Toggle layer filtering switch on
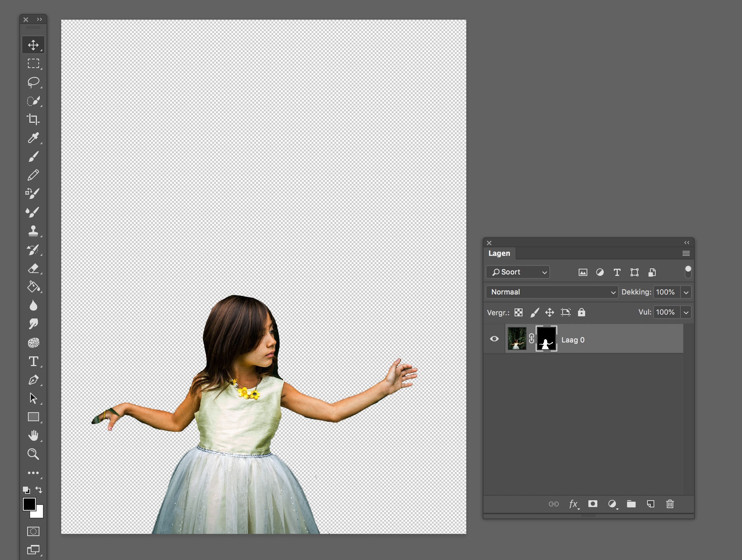Image resolution: width=742 pixels, height=560 pixels. click(688, 272)
